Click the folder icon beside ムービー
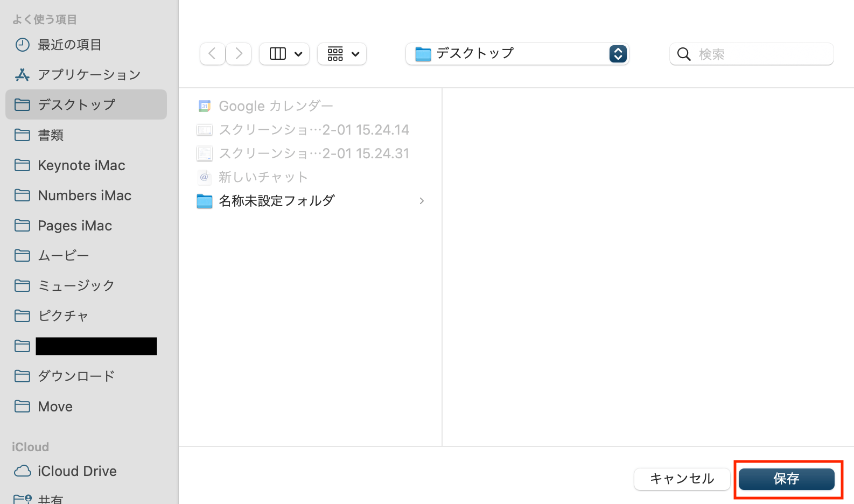 pos(23,255)
